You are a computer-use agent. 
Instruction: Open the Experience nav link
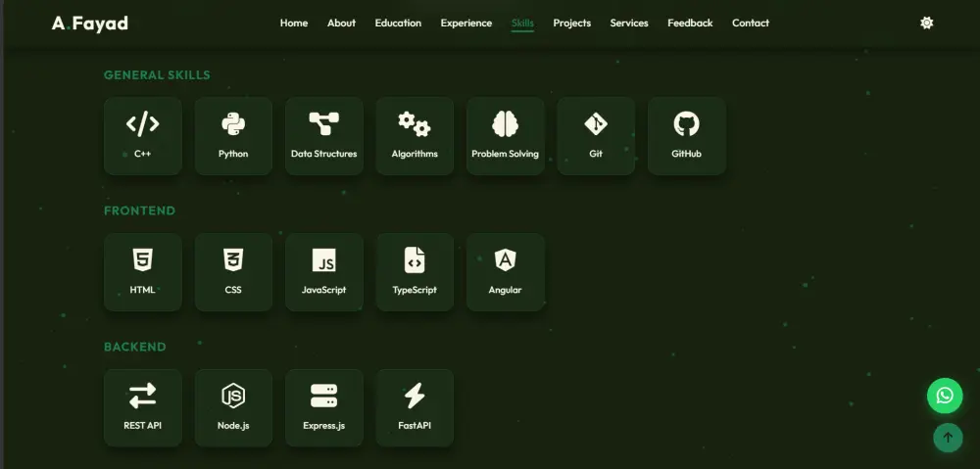(x=466, y=23)
